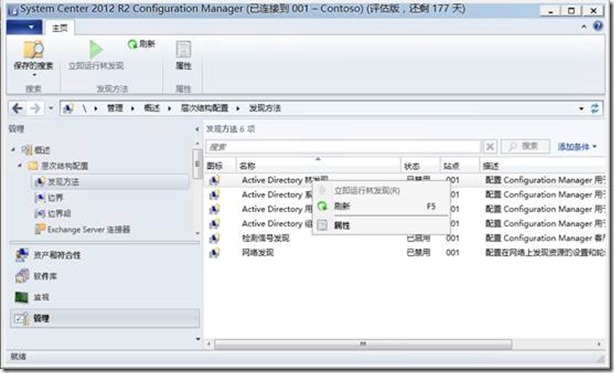Choose 立即运行林发现(R) in context menu
Screen dimensions: 614x373
click(367, 191)
